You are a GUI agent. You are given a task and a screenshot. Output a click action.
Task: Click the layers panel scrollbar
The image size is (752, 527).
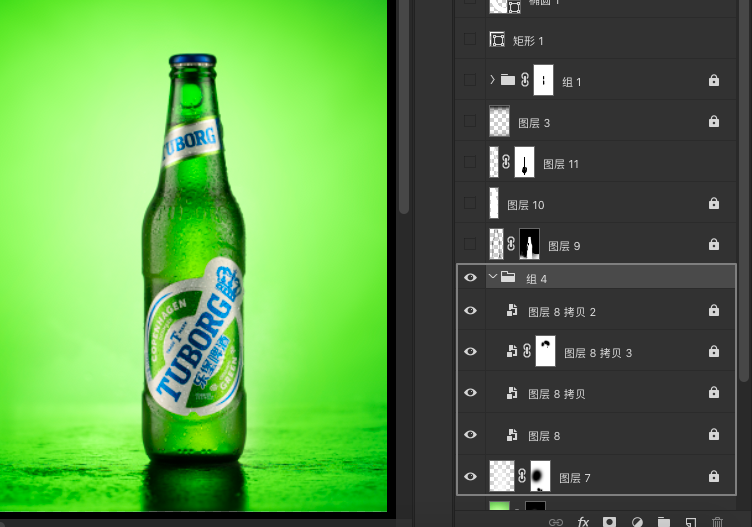[744, 189]
